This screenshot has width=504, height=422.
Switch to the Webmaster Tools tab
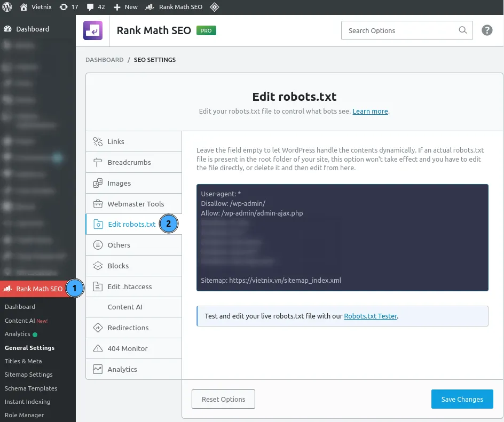[x=133, y=204]
